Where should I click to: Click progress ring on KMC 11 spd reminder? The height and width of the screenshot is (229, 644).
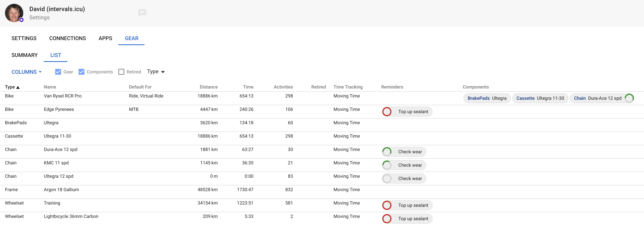387,165
